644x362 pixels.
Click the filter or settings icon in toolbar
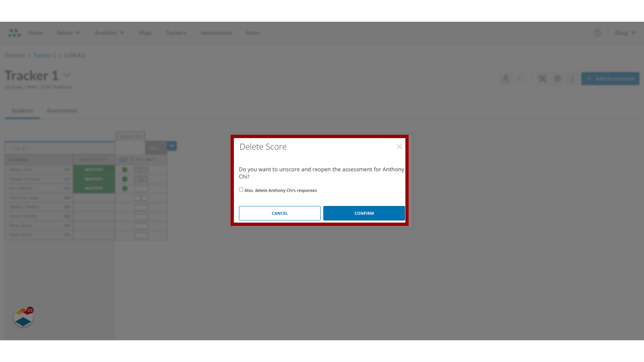pyautogui.click(x=557, y=79)
